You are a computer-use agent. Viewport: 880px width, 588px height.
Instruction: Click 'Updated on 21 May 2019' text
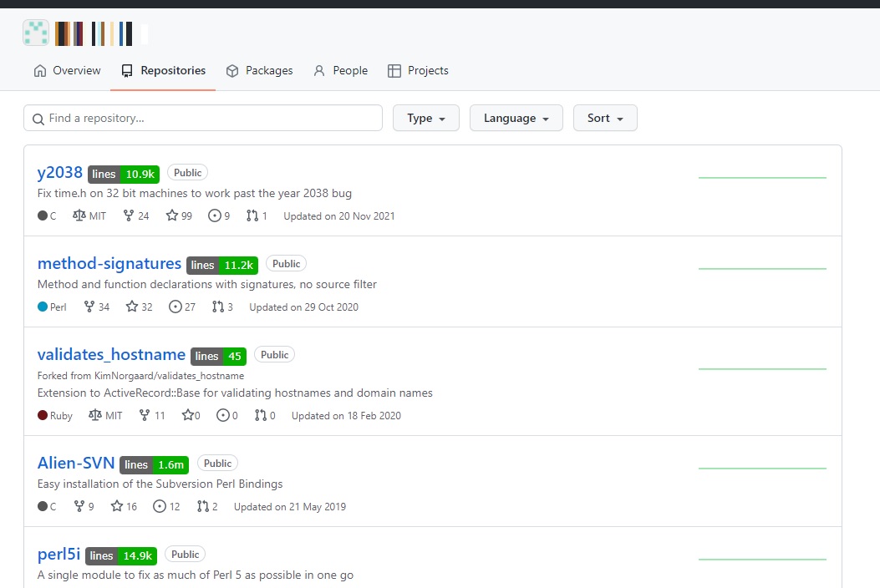click(290, 507)
